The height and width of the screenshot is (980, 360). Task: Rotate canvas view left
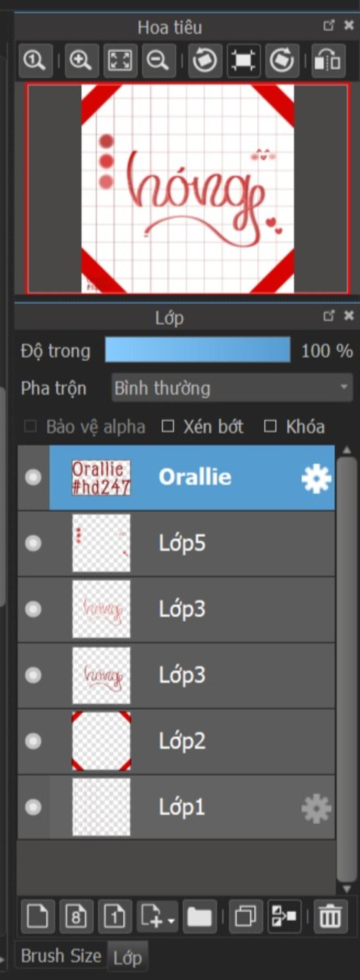pos(205,60)
